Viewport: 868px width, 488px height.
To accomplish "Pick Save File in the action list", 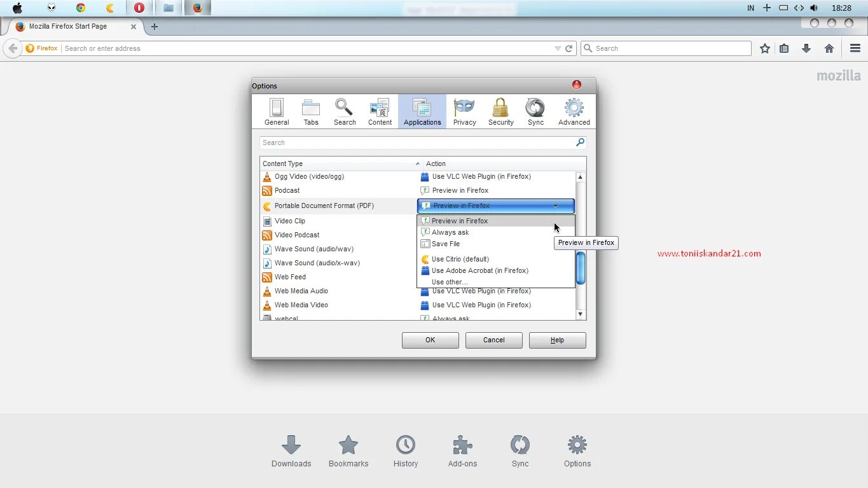I will [496, 244].
